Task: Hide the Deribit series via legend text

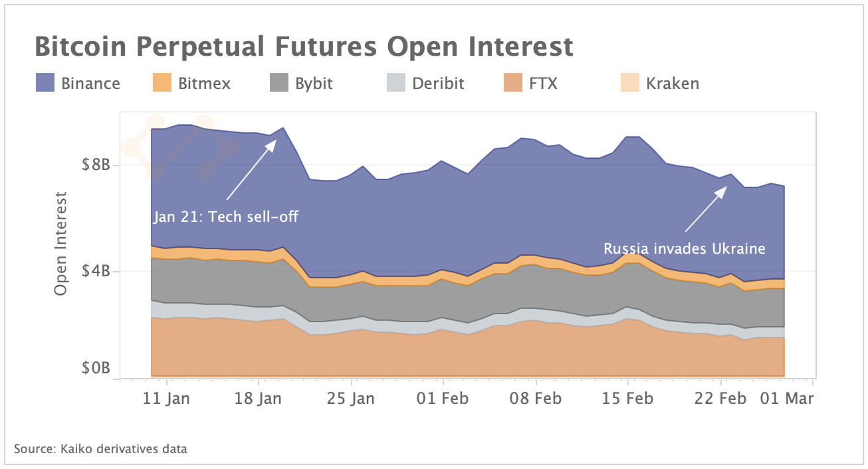Action: click(x=438, y=84)
